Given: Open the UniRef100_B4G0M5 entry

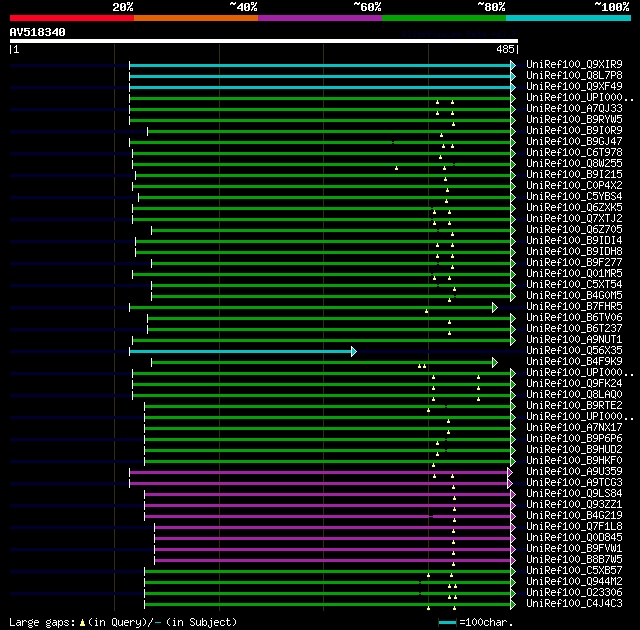Looking at the screenshot, I should point(574,296).
